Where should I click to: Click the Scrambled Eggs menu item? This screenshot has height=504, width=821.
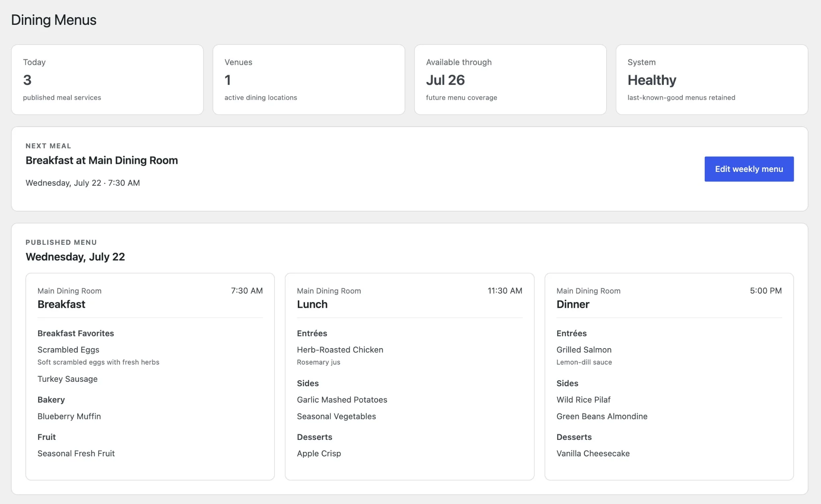coord(69,350)
